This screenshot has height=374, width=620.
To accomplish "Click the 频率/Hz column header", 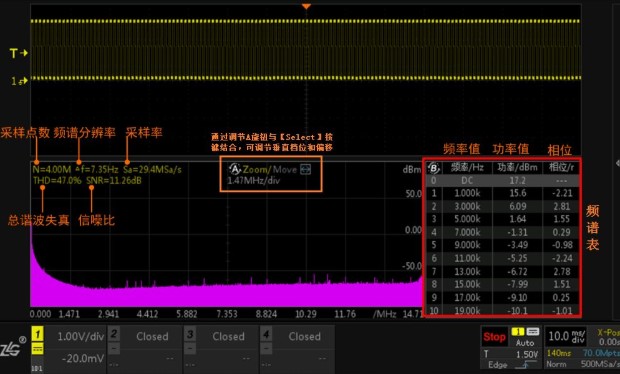I will [x=467, y=167].
